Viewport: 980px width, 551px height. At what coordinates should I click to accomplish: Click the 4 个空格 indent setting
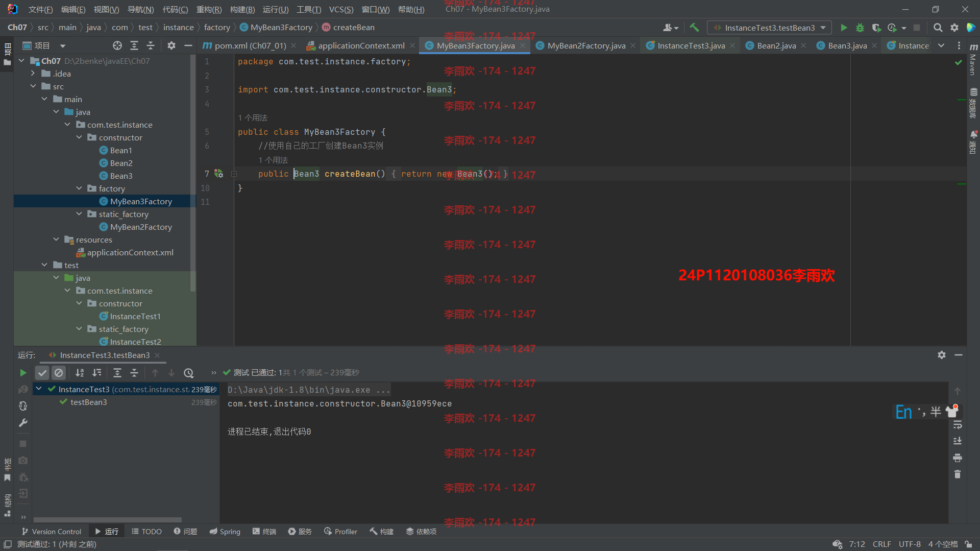943,544
